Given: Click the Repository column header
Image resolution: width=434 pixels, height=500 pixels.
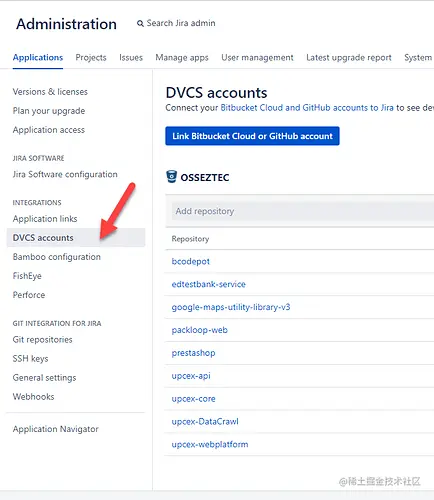Looking at the screenshot, I should pyautogui.click(x=190, y=239).
